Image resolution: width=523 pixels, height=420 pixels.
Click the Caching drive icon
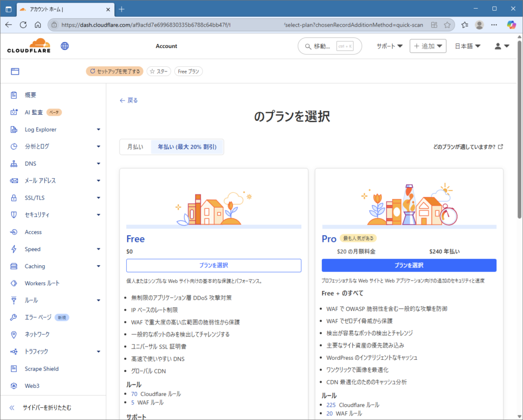pyautogui.click(x=14, y=266)
